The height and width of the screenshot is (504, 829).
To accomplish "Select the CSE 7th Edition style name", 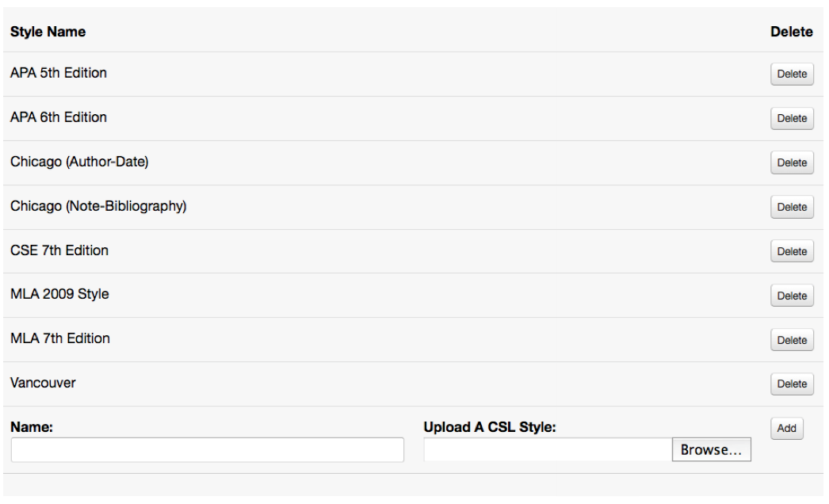I will tap(59, 250).
